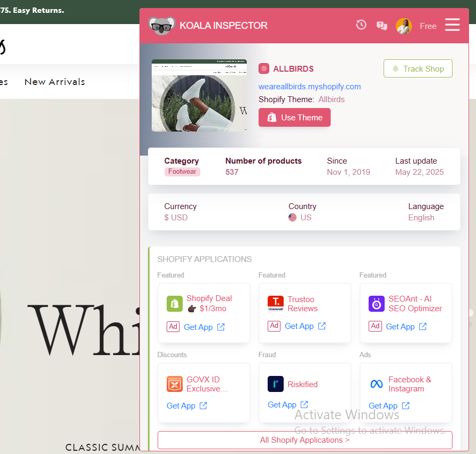Click the Meta Facebook & Instagram icon
476x454 pixels.
pos(377,384)
